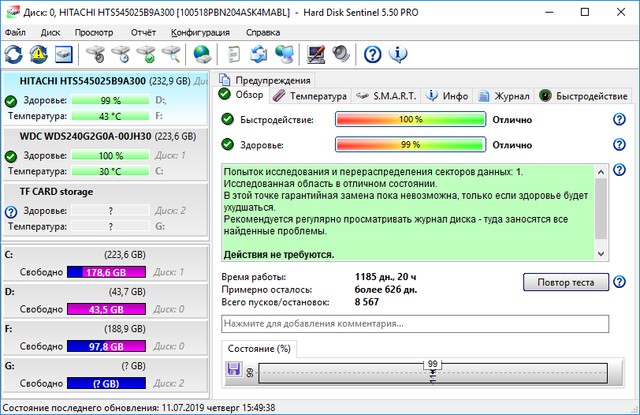Viewport: 640px width, 415px height.
Task: Click the toolbar info bubble icon
Action: [397, 53]
